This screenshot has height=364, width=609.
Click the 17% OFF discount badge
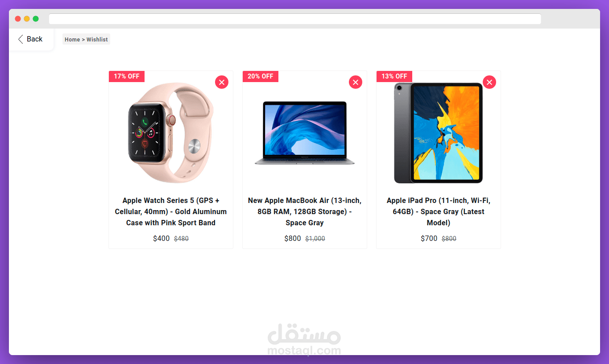(x=127, y=76)
